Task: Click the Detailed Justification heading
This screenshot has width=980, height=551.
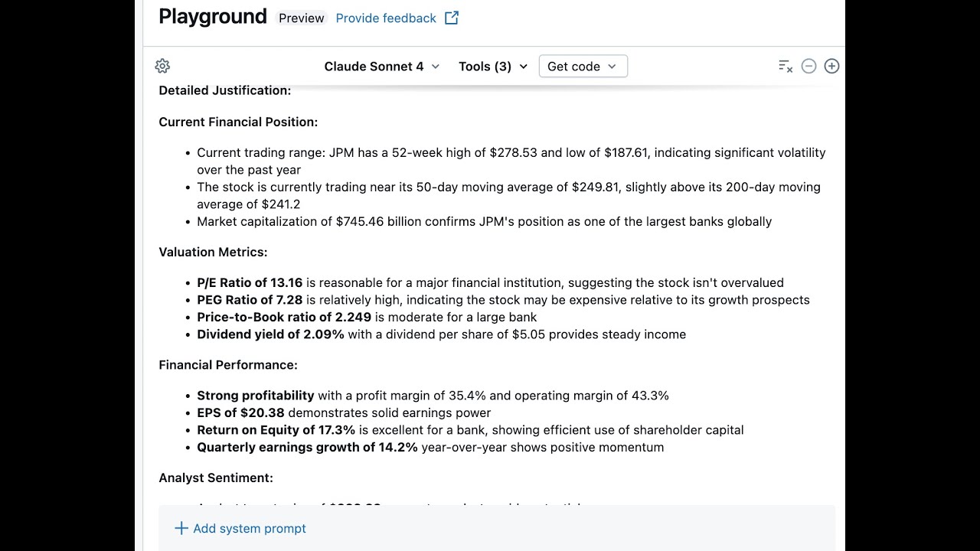Action: click(x=224, y=90)
